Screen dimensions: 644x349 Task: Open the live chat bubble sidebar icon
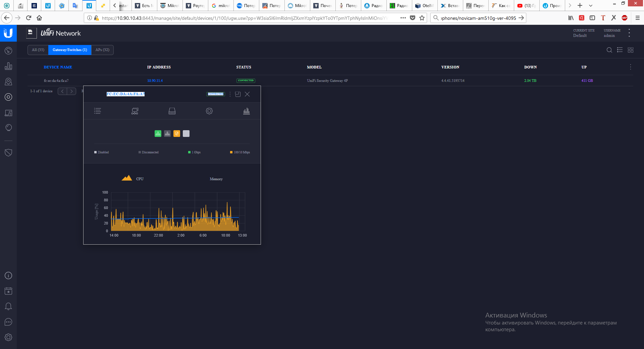8,322
